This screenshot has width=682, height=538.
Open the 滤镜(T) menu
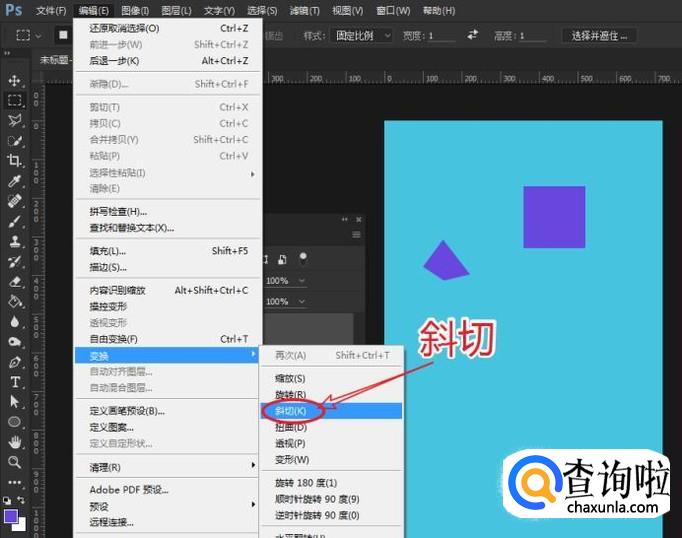click(x=304, y=10)
